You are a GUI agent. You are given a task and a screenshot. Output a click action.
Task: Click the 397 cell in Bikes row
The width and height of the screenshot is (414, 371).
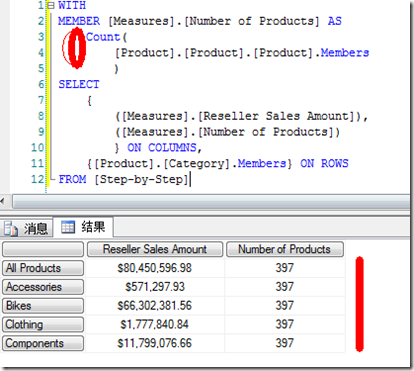[x=285, y=306]
